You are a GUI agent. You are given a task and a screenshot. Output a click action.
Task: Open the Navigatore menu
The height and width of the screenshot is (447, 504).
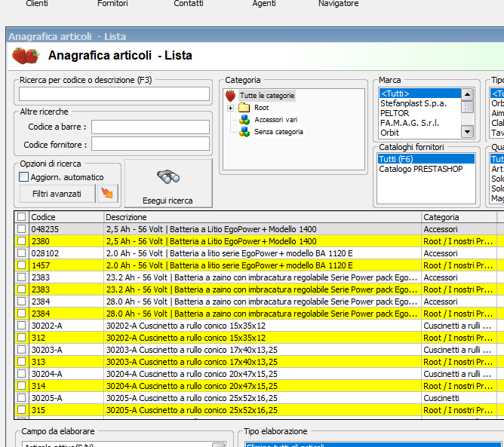(x=339, y=3)
